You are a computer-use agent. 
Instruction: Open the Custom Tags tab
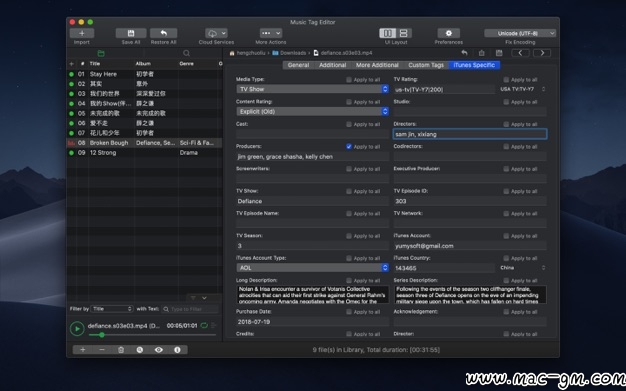[426, 65]
